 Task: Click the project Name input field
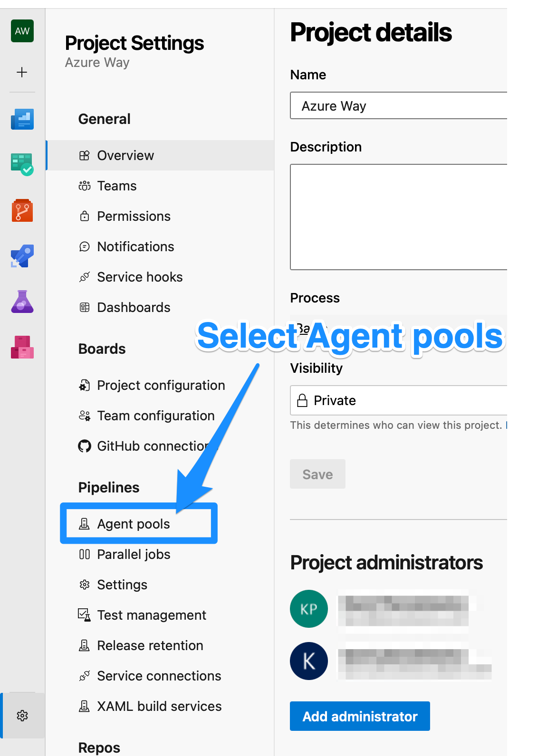point(398,105)
